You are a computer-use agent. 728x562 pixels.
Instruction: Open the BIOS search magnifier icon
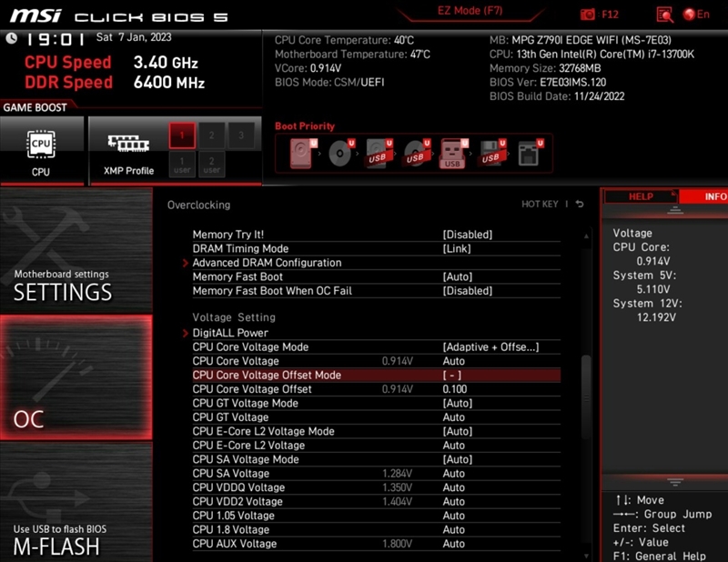[665, 15]
